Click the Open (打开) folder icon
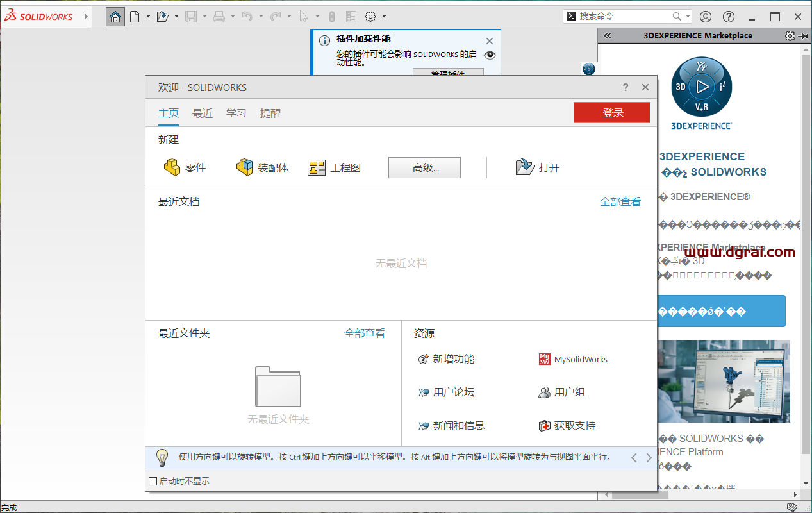Viewport: 812px width, 513px height. [525, 167]
